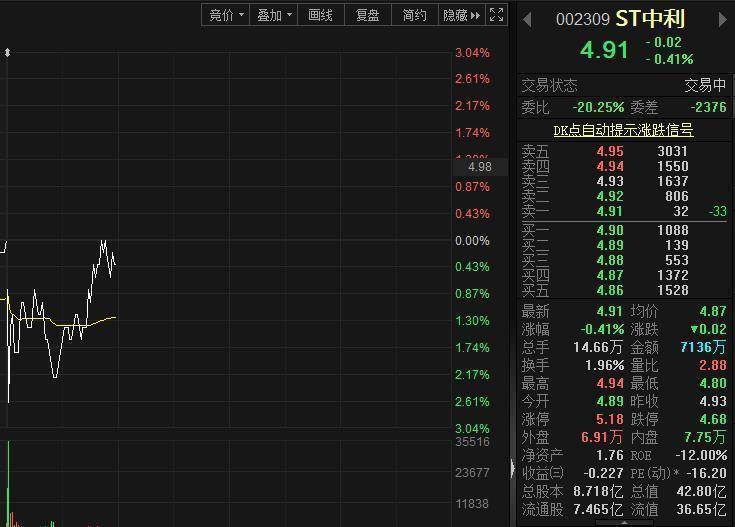Click 卖三 price 4.93
The height and width of the screenshot is (527, 735).
point(610,181)
